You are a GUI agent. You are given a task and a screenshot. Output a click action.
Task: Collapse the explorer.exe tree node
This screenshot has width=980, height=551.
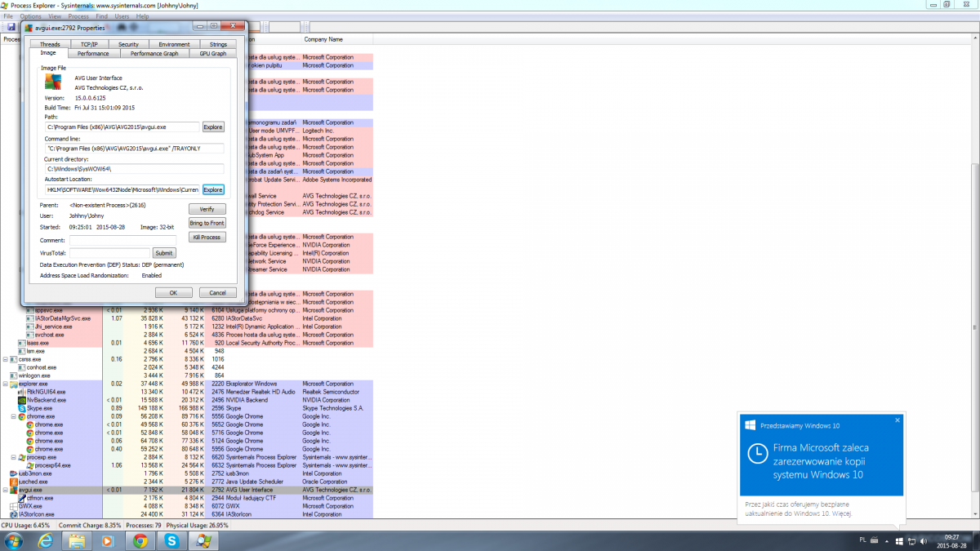click(6, 384)
